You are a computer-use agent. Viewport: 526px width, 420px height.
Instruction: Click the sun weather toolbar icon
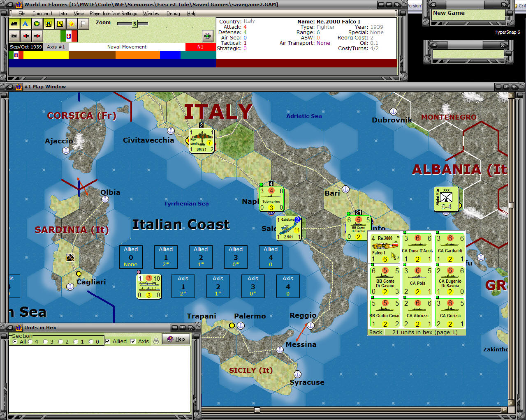[x=72, y=24]
